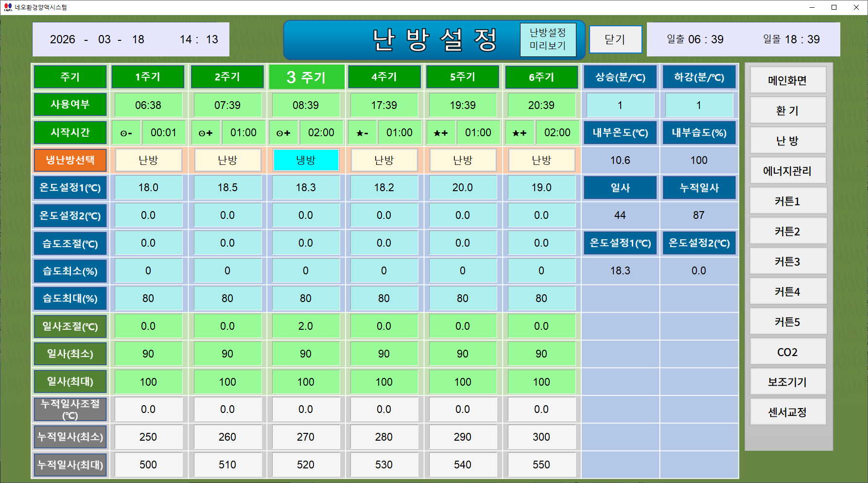The image size is (868, 483).
Task: Select the 5주기 column header
Action: (463, 77)
